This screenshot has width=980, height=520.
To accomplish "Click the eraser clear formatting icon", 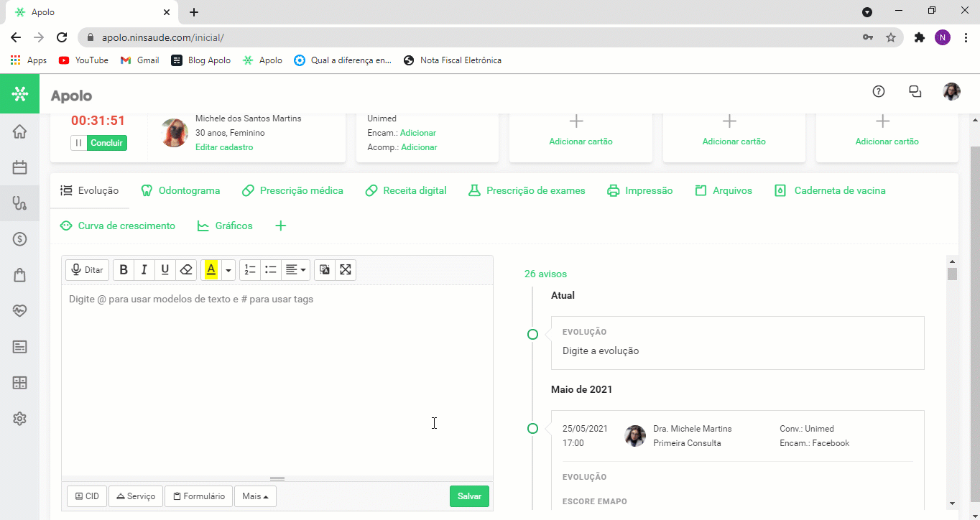I will [x=186, y=270].
